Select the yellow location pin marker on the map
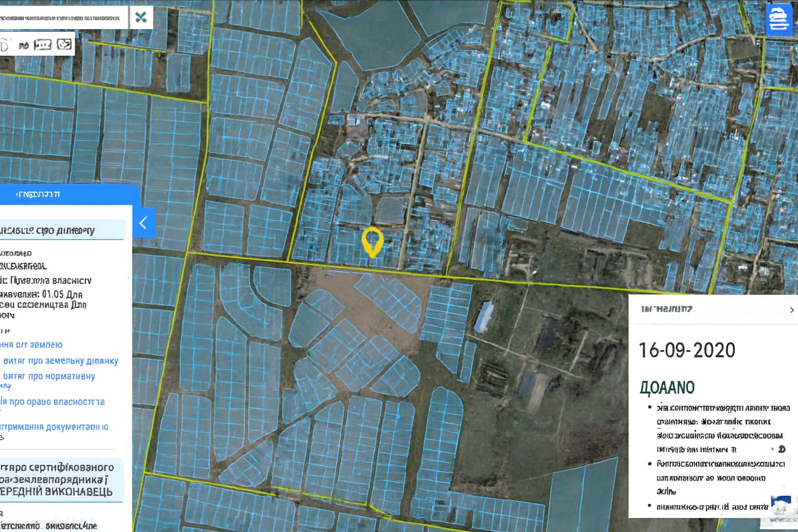This screenshot has width=798, height=532. 373,243
